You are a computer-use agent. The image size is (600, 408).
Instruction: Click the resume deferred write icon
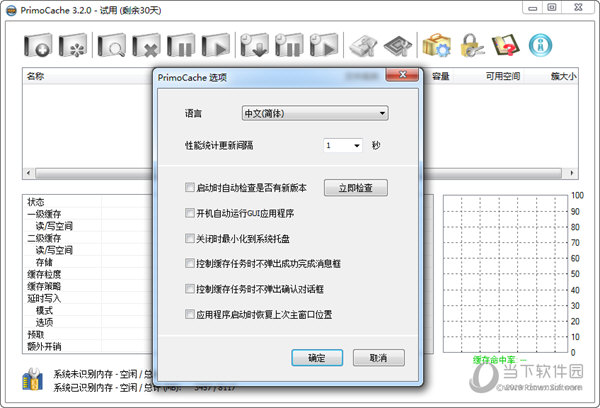click(x=324, y=45)
